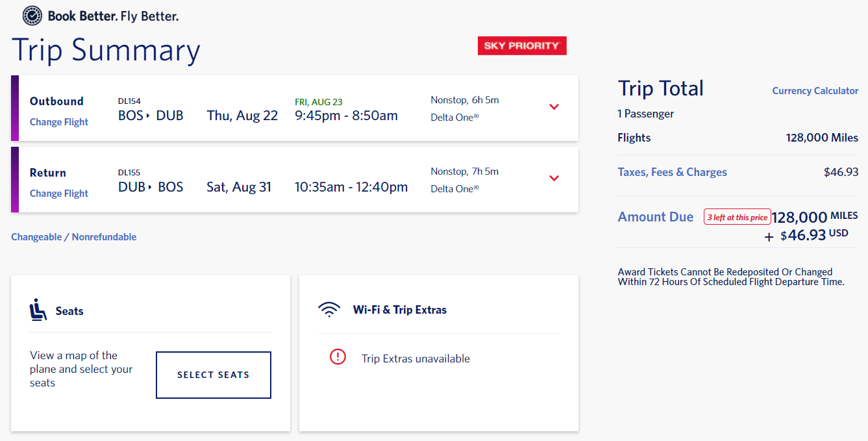Click the Amount Due label
The image size is (868, 441).
[655, 217]
